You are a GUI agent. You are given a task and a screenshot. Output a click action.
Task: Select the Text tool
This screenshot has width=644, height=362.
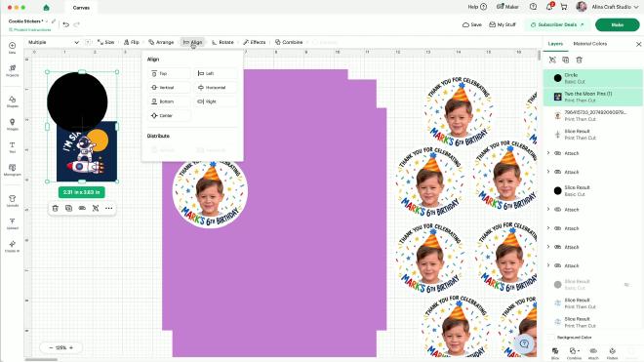click(13, 147)
